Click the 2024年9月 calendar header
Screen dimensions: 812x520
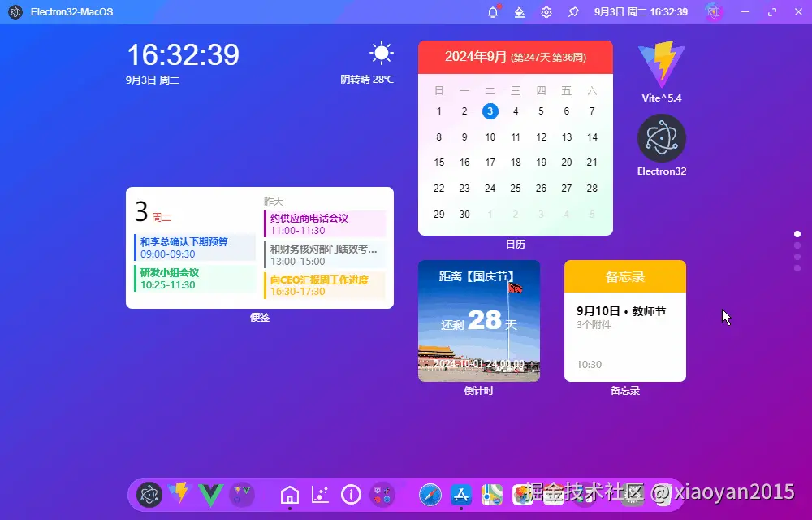tap(516, 57)
